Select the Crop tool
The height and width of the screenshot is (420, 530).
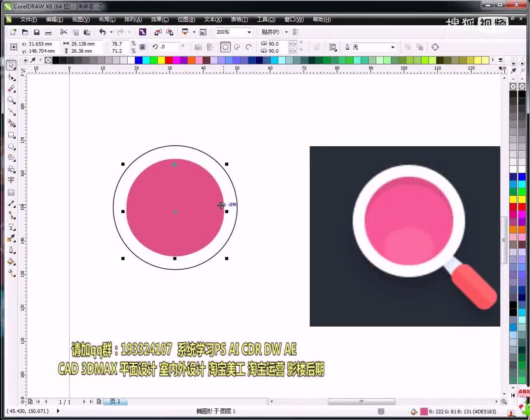tap(11, 88)
